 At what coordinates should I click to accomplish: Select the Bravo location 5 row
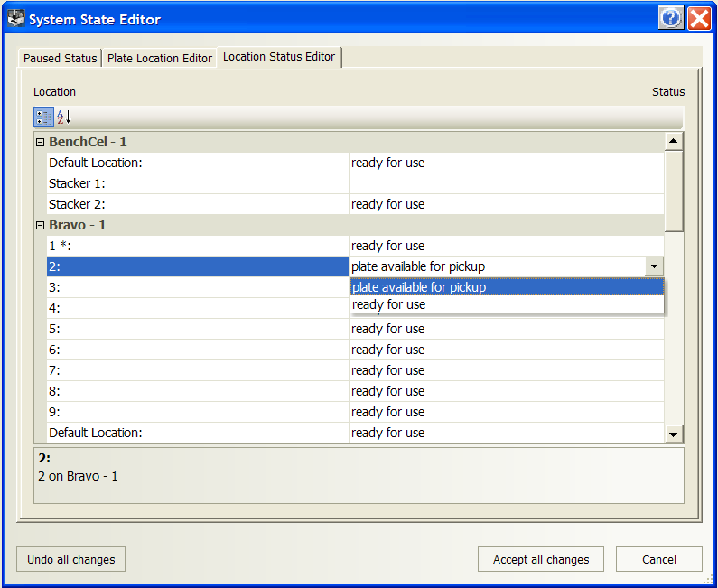point(197,329)
